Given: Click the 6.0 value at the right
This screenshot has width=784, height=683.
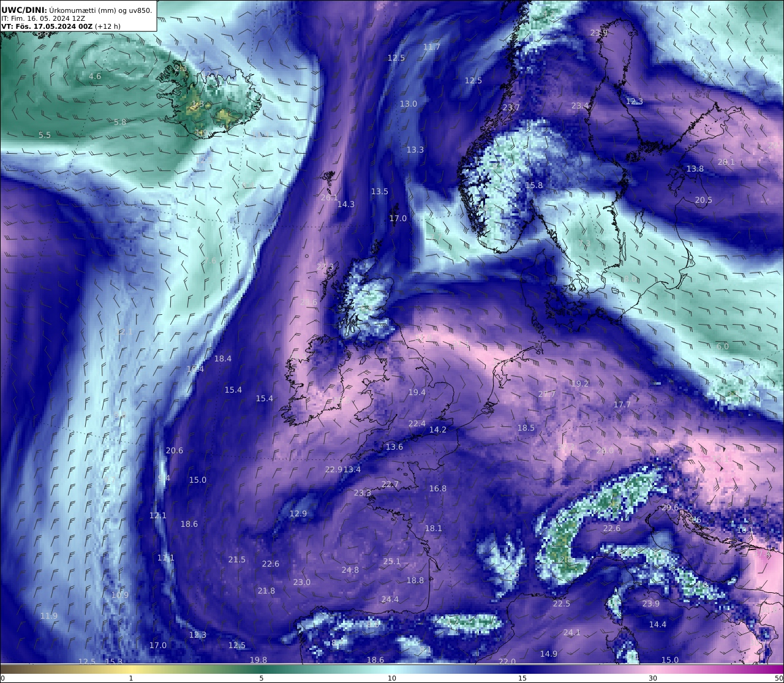Looking at the screenshot, I should pos(723,347).
